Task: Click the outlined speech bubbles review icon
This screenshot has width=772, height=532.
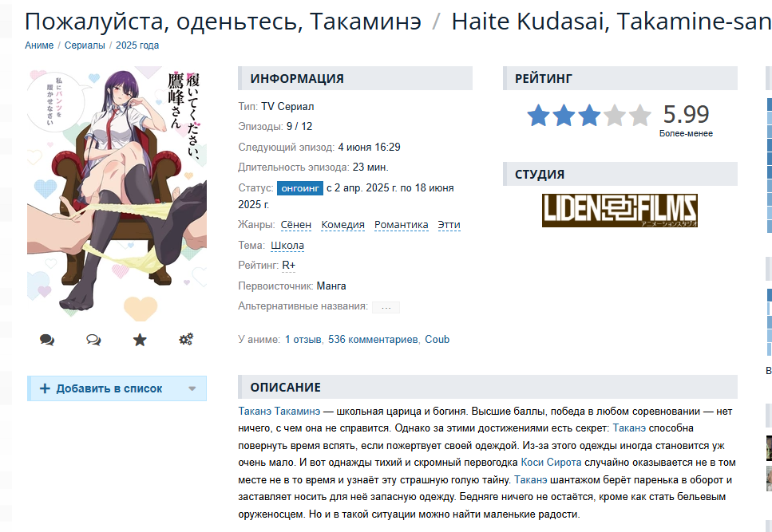Action: (x=93, y=340)
